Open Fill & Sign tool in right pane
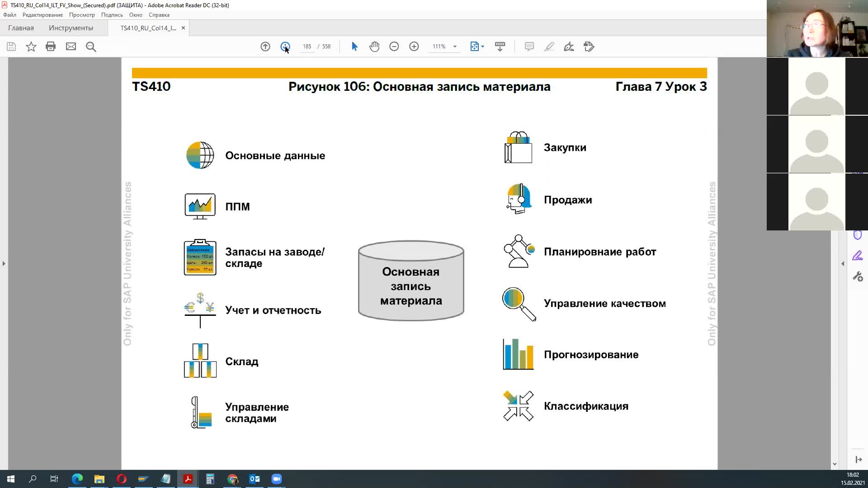The height and width of the screenshot is (488, 868). [x=858, y=256]
